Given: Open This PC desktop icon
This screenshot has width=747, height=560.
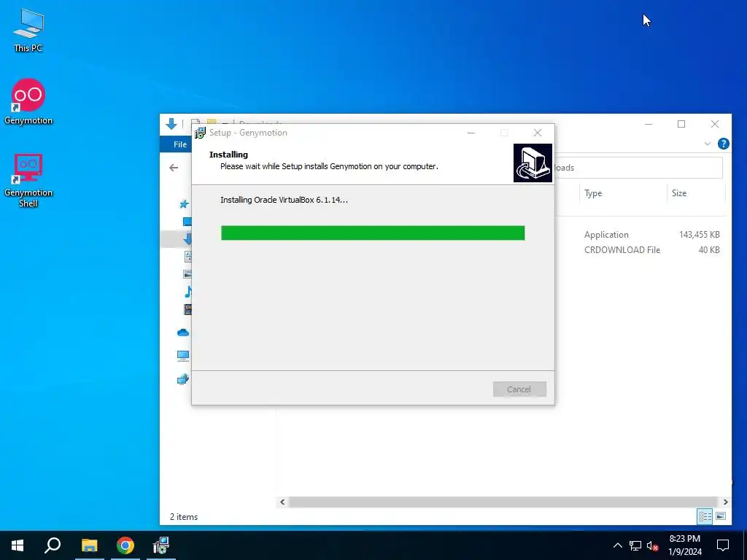Looking at the screenshot, I should click(x=28, y=30).
